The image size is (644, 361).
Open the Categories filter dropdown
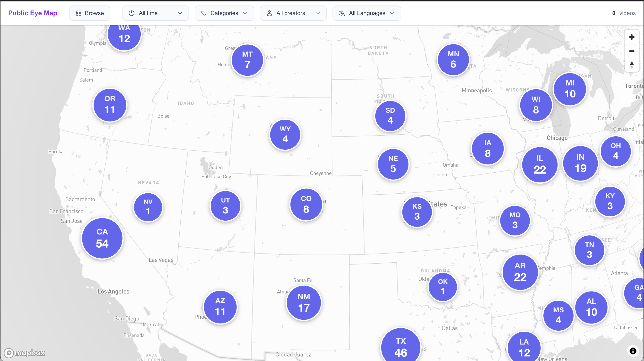click(x=224, y=13)
